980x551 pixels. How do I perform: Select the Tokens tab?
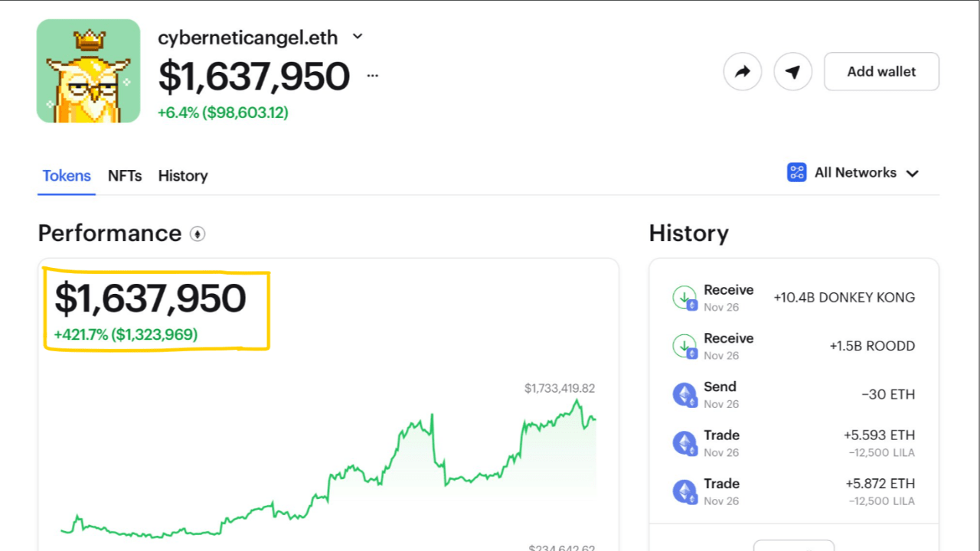pos(66,176)
